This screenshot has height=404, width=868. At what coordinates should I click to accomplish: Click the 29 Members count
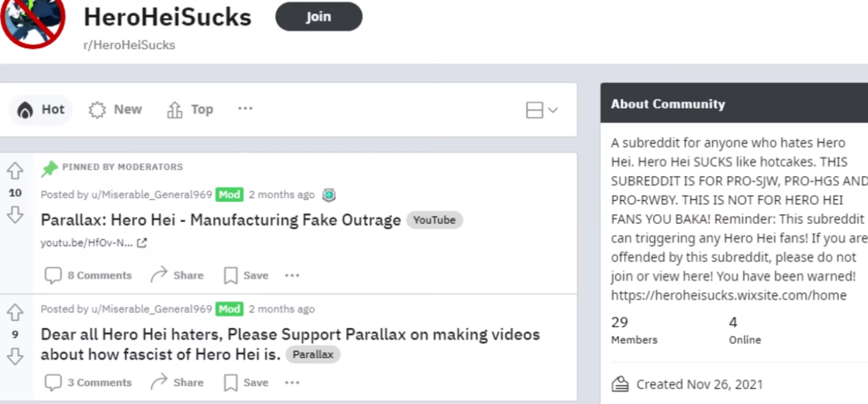tap(634, 330)
